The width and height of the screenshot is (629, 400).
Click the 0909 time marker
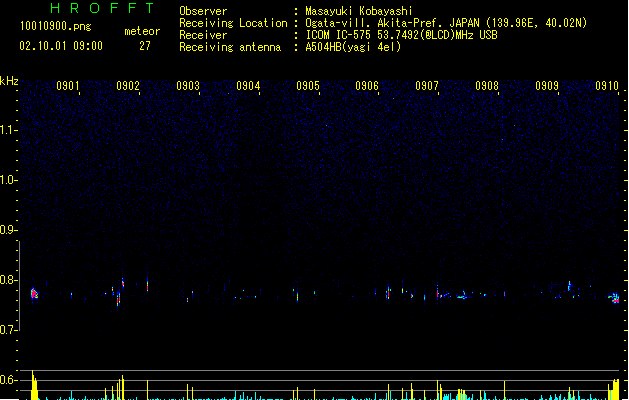547,86
